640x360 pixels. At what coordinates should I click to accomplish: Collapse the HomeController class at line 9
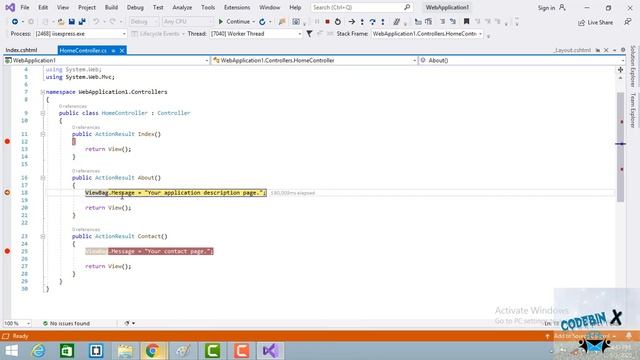42,113
